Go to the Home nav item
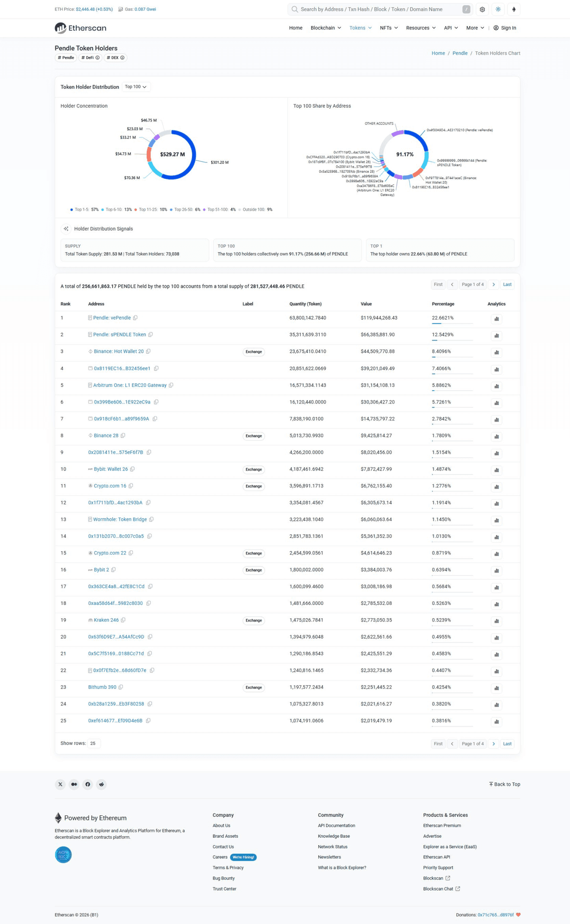Viewport: 570px width, 924px height. (x=295, y=28)
